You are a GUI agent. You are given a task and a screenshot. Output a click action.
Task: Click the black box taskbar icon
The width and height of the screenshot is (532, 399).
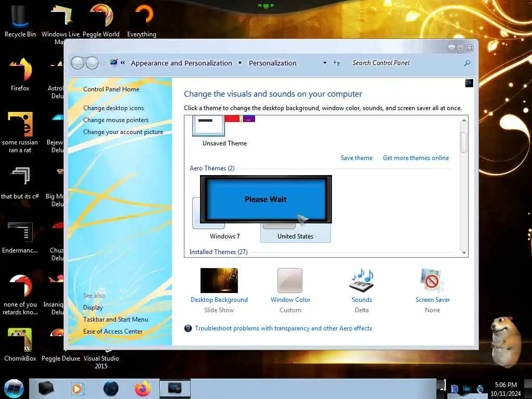(46, 389)
